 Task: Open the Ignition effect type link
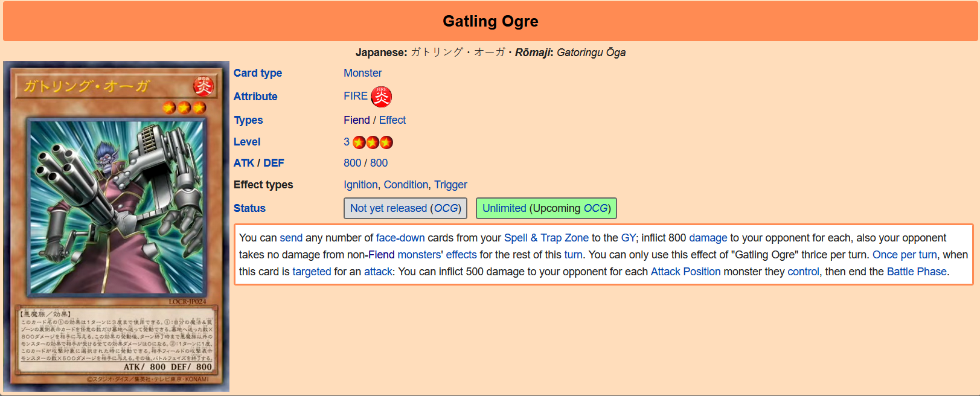coord(360,185)
